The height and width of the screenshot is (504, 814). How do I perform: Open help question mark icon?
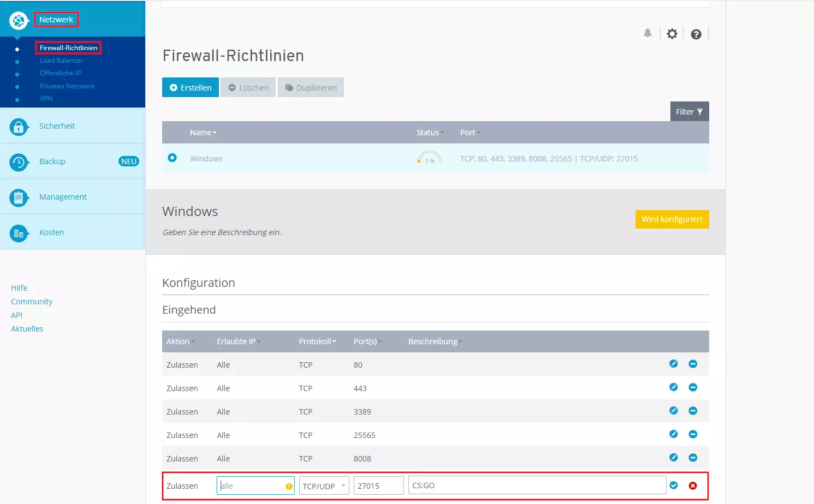696,34
